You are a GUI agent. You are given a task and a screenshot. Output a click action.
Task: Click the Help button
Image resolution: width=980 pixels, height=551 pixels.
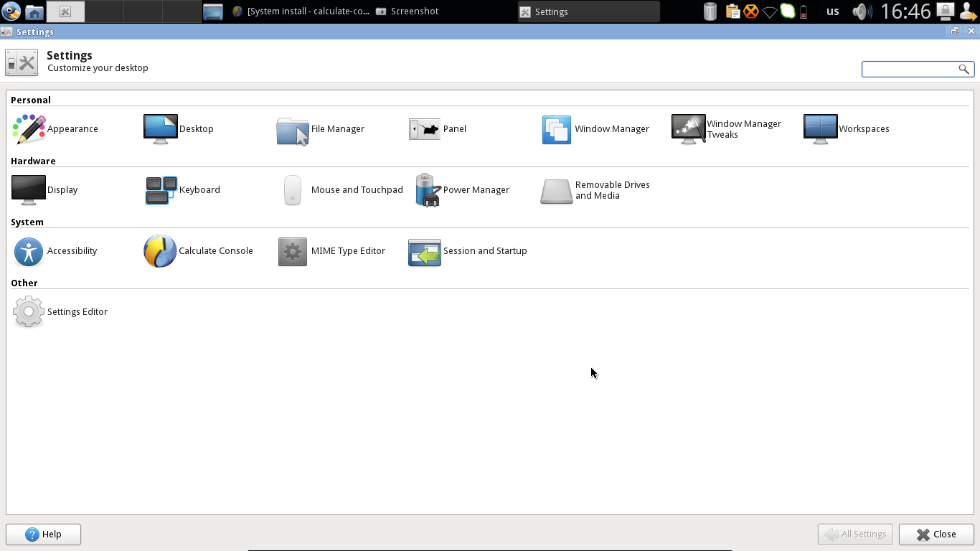click(43, 534)
